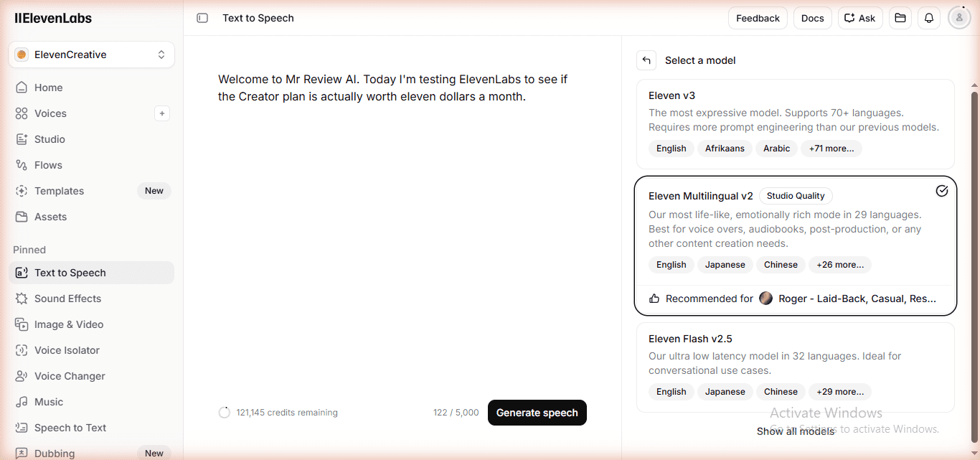
Task: Click the Speech to Text icon
Action: tap(22, 428)
